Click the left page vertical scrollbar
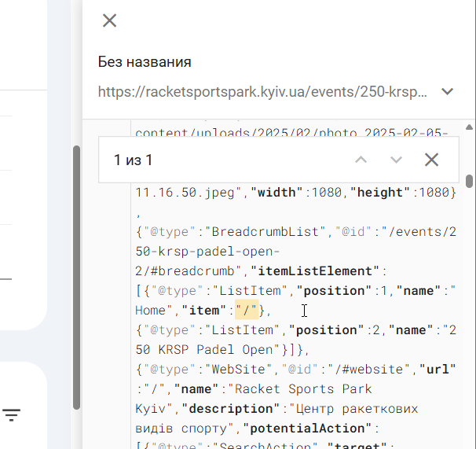Screen dimensions: 476x449 point(76,278)
